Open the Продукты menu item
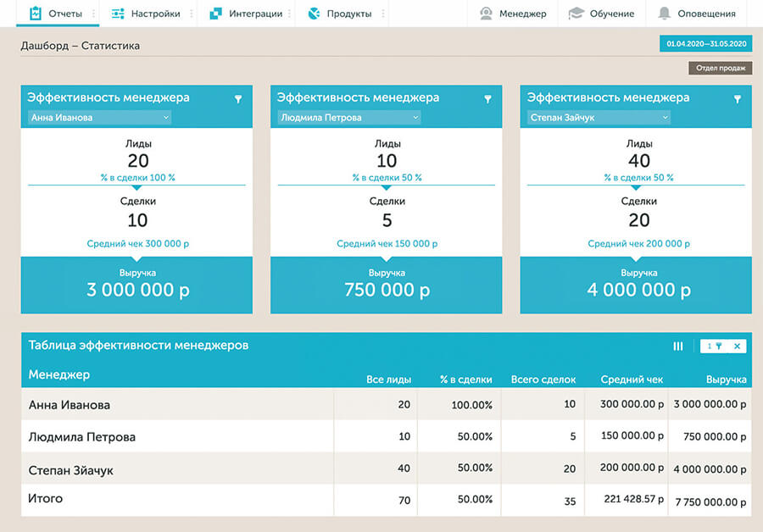The width and height of the screenshot is (763, 532). pyautogui.click(x=339, y=14)
